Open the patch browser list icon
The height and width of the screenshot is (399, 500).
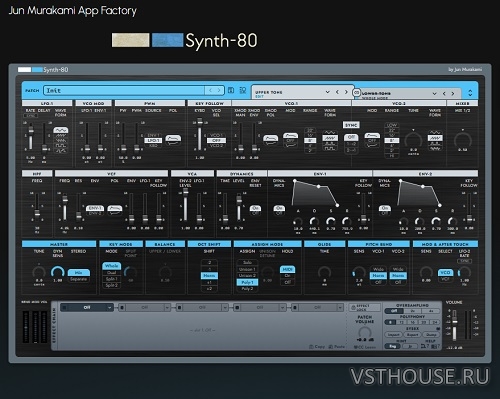coord(243,90)
